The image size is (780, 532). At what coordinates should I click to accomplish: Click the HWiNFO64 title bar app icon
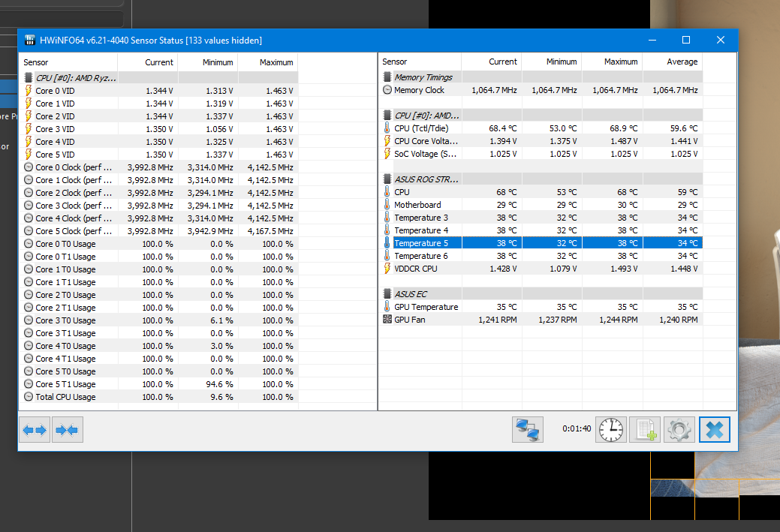click(x=30, y=41)
